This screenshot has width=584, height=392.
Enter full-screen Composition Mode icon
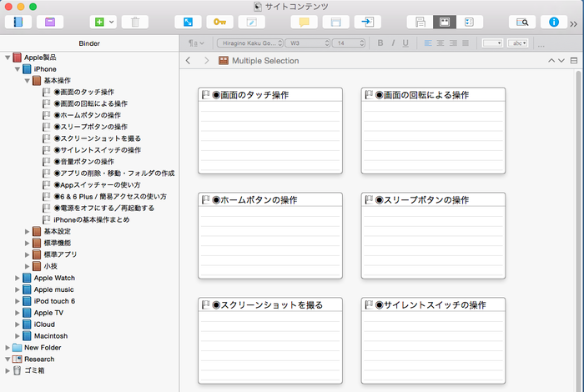tap(188, 22)
